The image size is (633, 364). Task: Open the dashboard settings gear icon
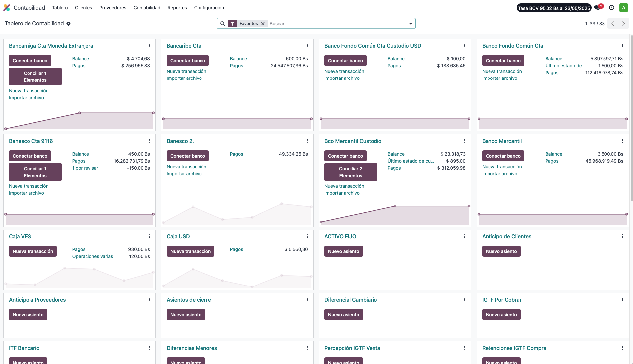pos(68,24)
